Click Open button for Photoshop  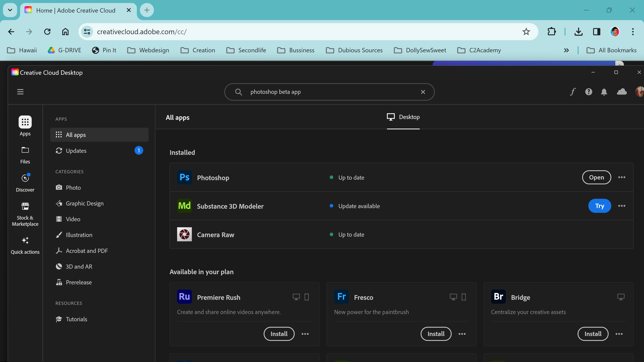(596, 177)
